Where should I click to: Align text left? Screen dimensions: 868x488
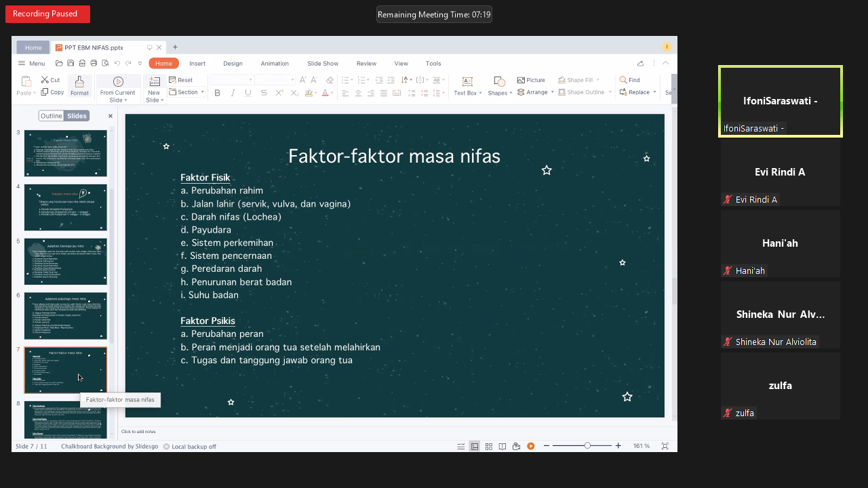pos(345,93)
